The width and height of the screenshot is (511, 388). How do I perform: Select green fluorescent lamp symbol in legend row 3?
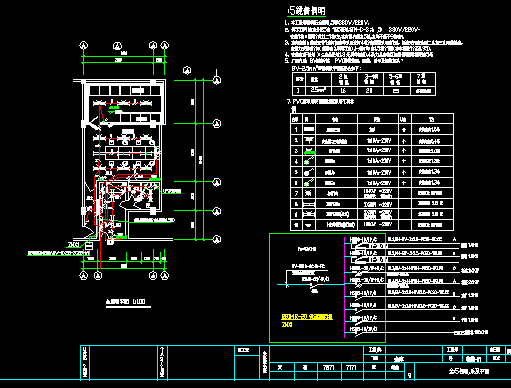pyautogui.click(x=309, y=151)
